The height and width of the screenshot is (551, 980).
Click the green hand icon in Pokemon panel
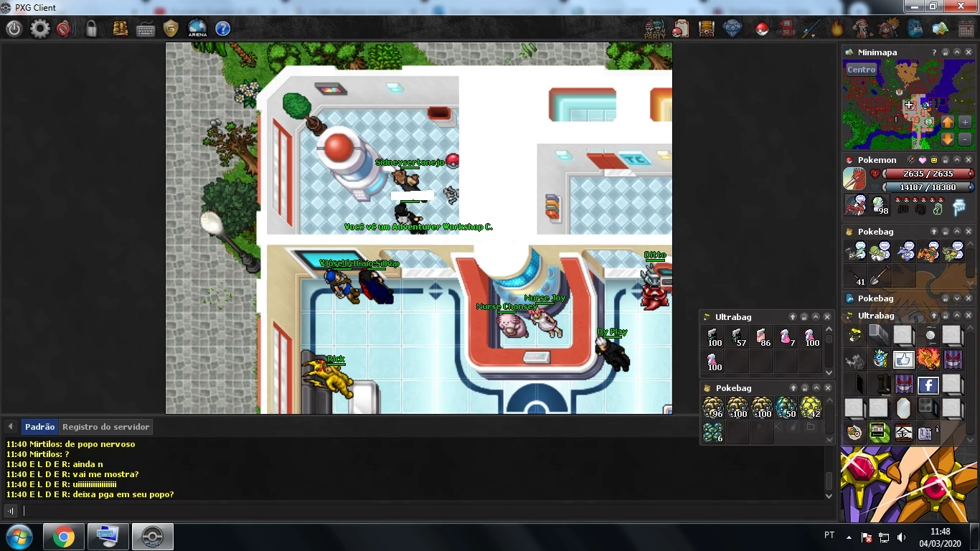tap(938, 209)
